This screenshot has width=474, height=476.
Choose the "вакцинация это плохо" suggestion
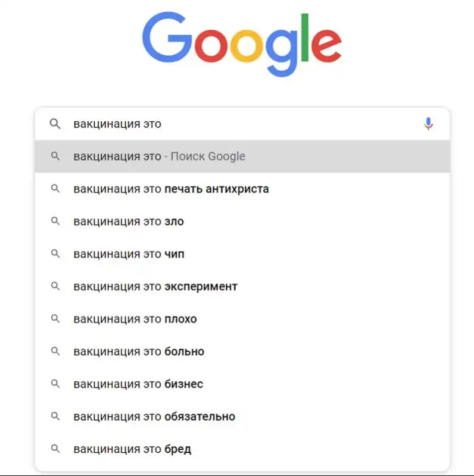tap(135, 319)
